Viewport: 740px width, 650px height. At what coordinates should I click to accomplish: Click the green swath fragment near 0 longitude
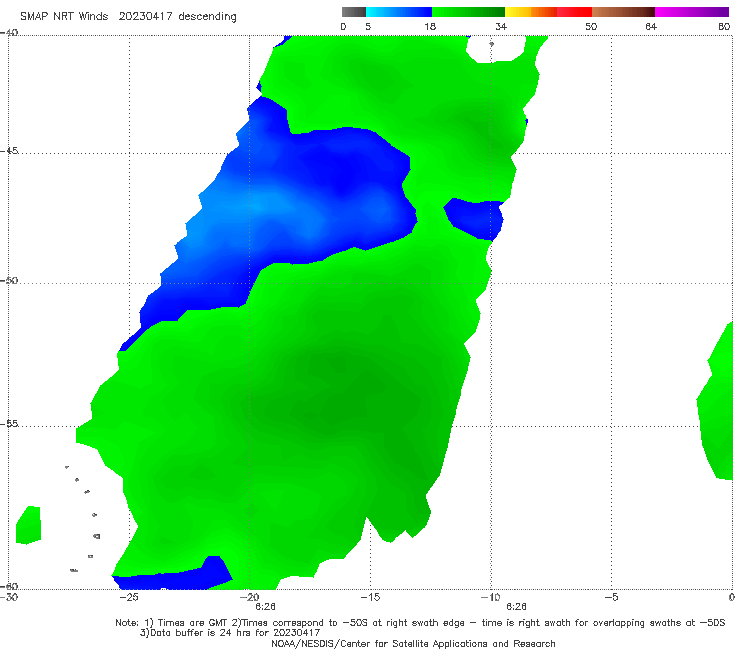pyautogui.click(x=716, y=401)
